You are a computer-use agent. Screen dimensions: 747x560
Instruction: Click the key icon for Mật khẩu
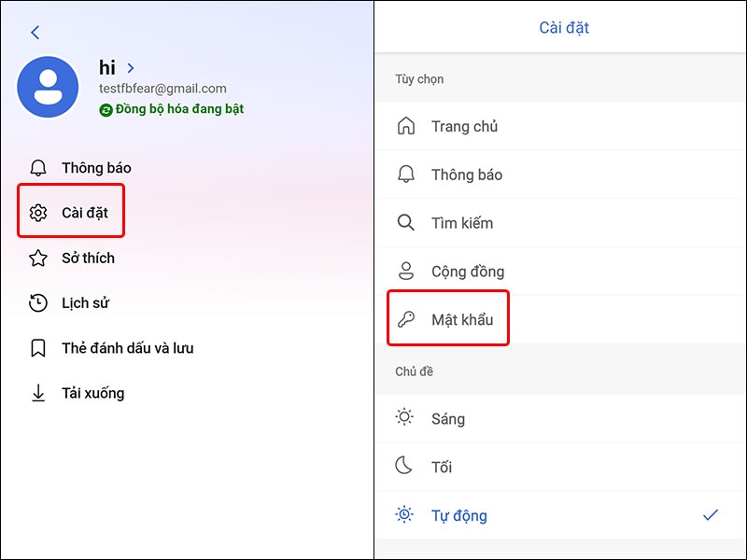(x=406, y=319)
